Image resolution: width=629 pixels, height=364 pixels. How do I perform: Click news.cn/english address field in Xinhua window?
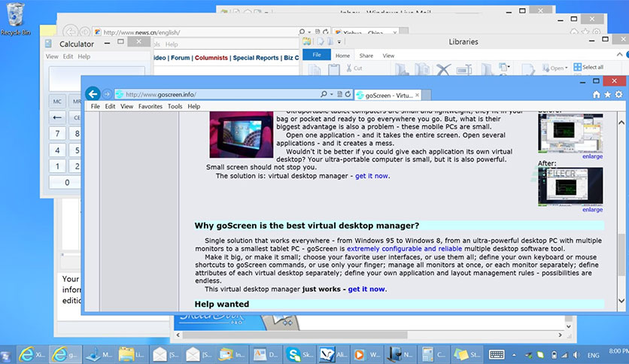[196, 32]
